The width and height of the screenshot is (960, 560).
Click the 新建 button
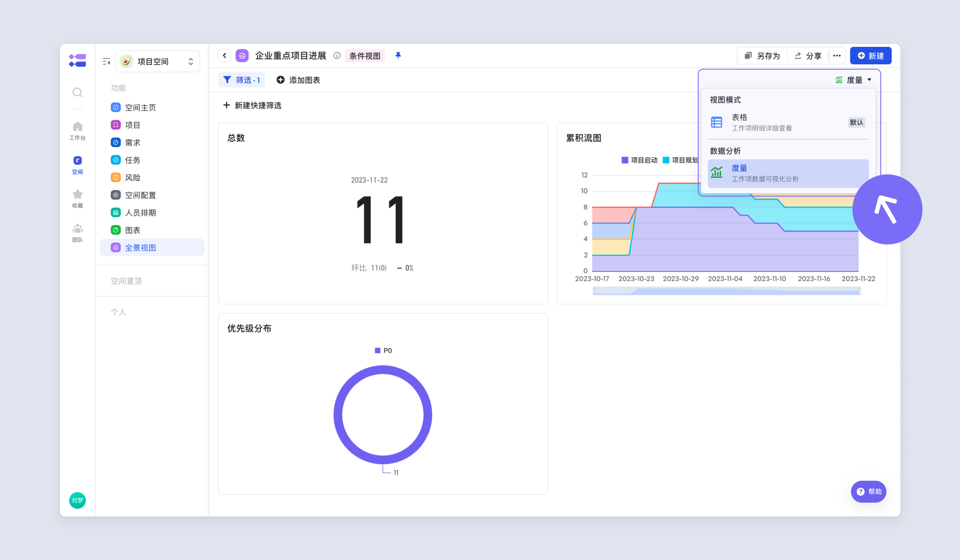[870, 56]
